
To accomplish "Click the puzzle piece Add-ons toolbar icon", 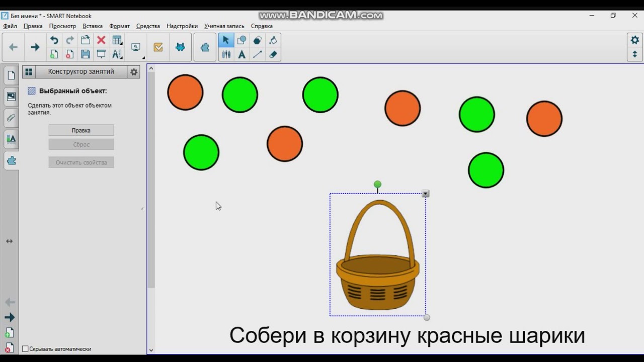I will [x=205, y=47].
